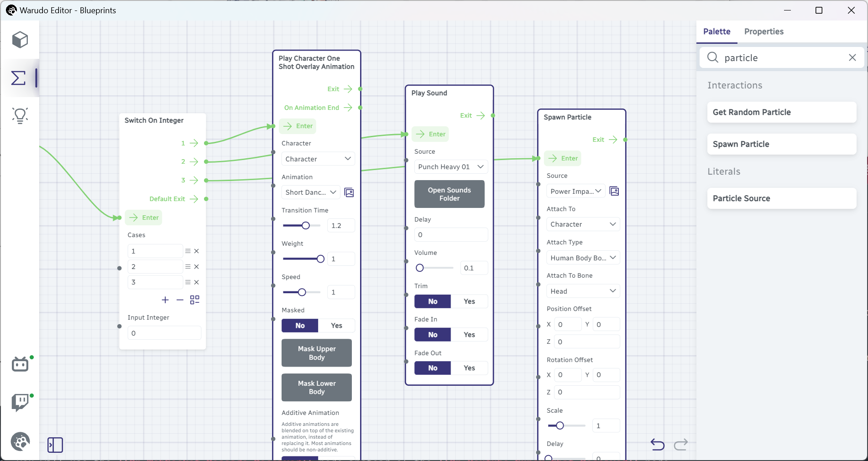Click the Play Sound Delay field
The height and width of the screenshot is (461, 868).
(451, 235)
